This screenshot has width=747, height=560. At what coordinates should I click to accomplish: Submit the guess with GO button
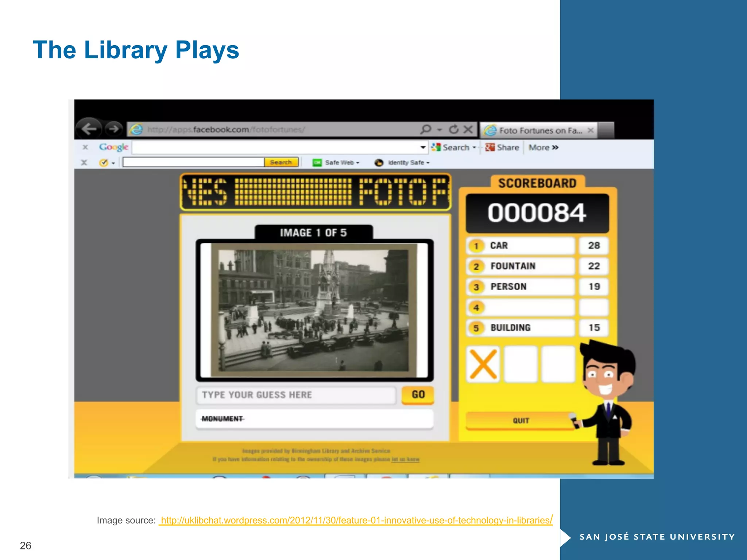tap(418, 395)
